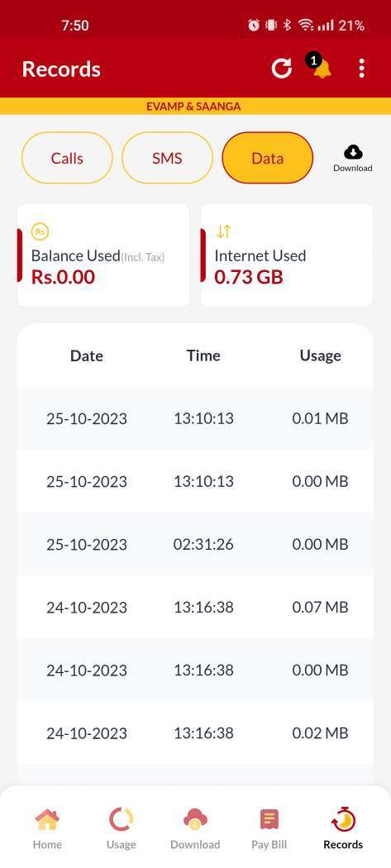
Task: Tap the EVAMP & SAANGA banner
Action: (x=195, y=107)
